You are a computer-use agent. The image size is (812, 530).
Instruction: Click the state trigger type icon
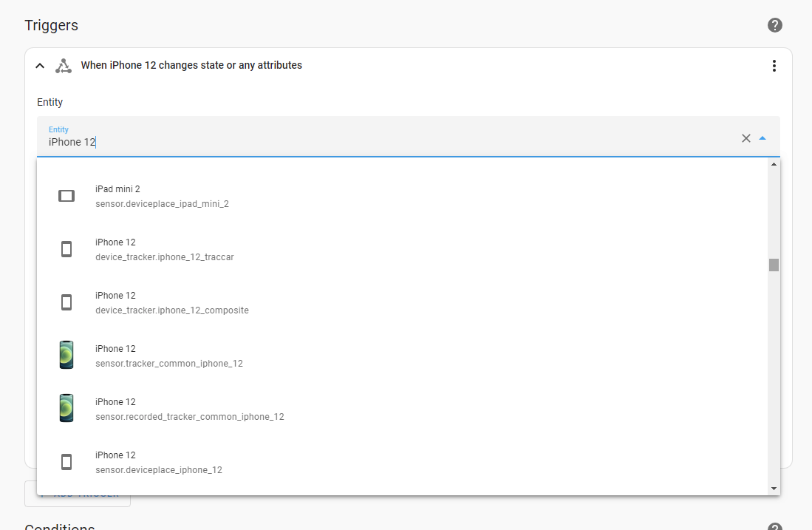64,65
